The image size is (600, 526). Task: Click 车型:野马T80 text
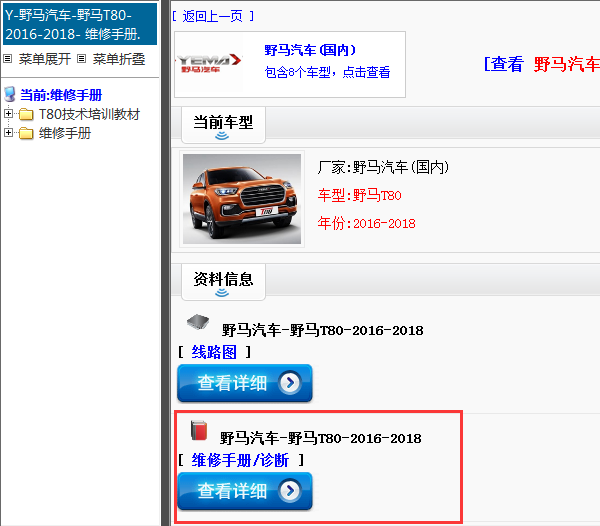click(359, 195)
